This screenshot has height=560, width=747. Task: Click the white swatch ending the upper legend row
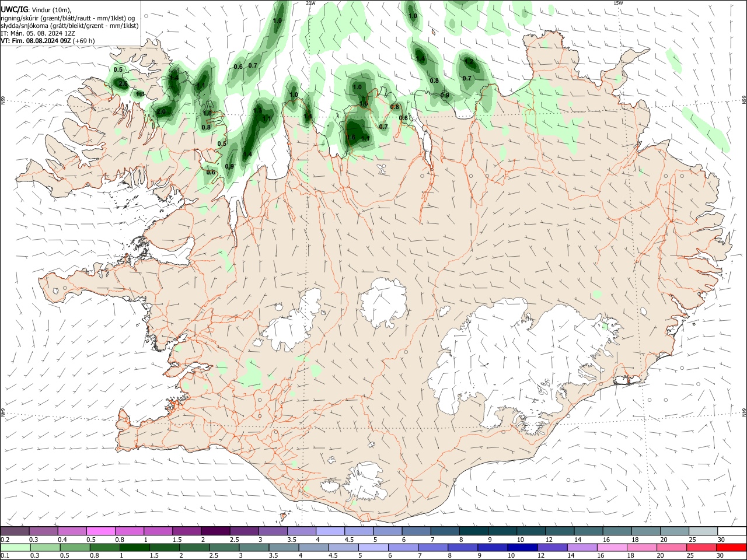732,531
